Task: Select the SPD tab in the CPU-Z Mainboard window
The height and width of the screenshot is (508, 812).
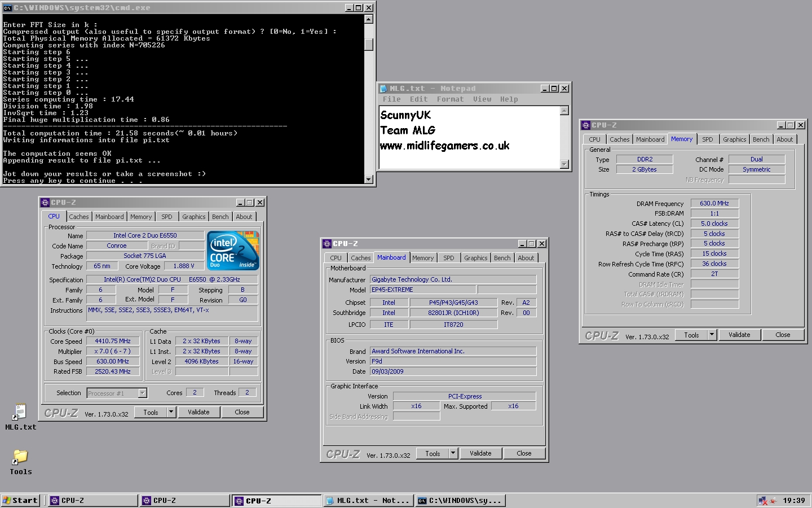Action: pyautogui.click(x=449, y=258)
